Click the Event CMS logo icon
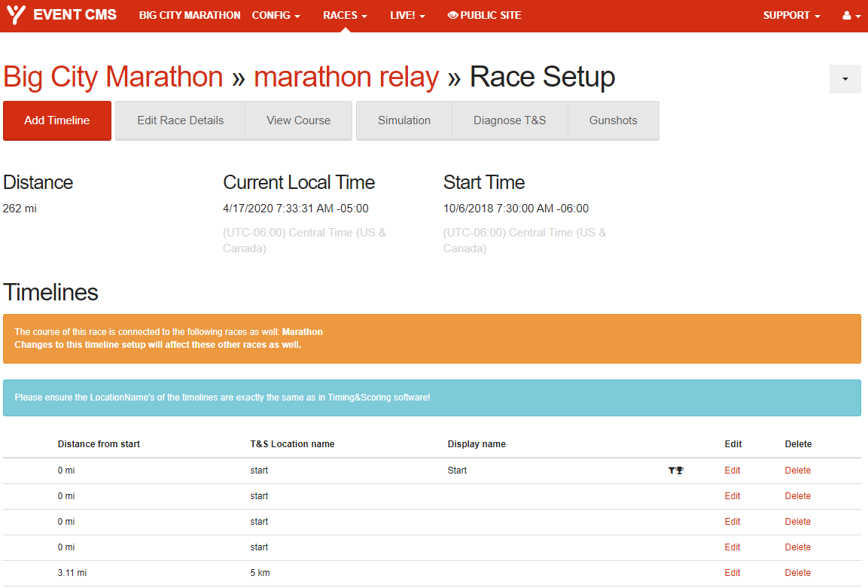The height and width of the screenshot is (588, 868). [x=17, y=15]
